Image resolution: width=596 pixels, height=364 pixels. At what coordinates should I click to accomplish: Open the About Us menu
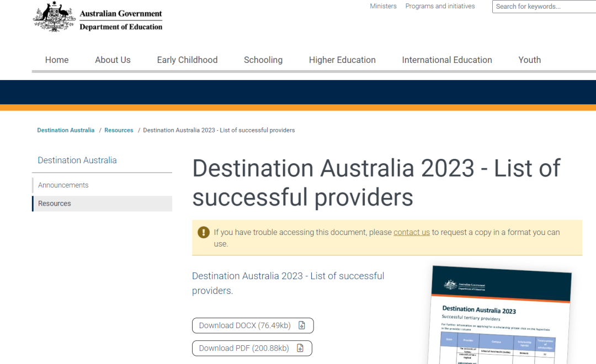click(113, 60)
